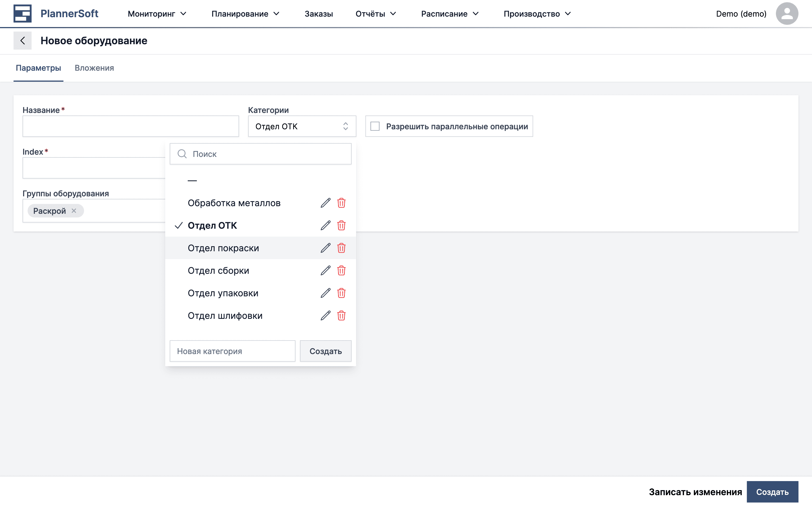Select the Отдел покраски category
Image resolution: width=812 pixels, height=507 pixels.
(x=223, y=248)
